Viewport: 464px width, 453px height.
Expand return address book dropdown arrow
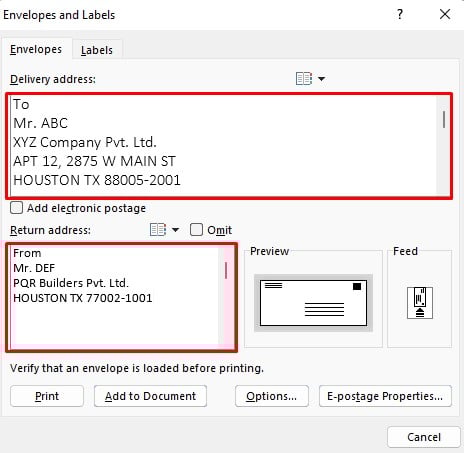click(x=175, y=230)
